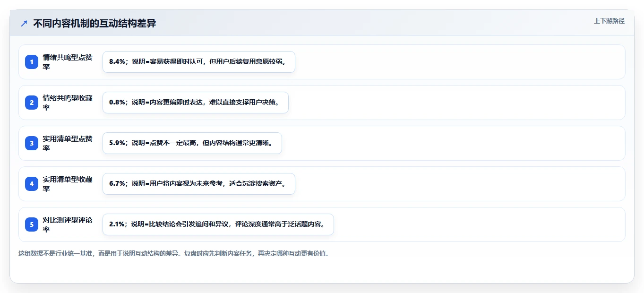Click the arrow icon beside the panel title

tap(24, 23)
